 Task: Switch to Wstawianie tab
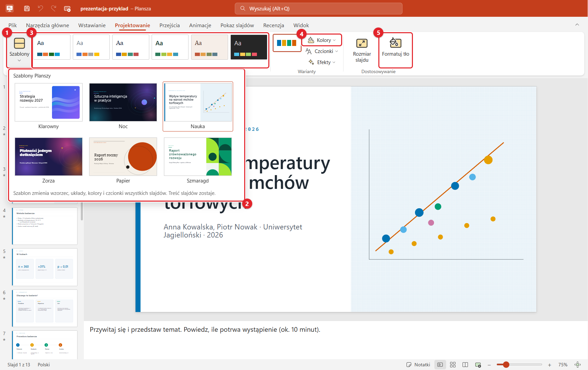tap(92, 25)
